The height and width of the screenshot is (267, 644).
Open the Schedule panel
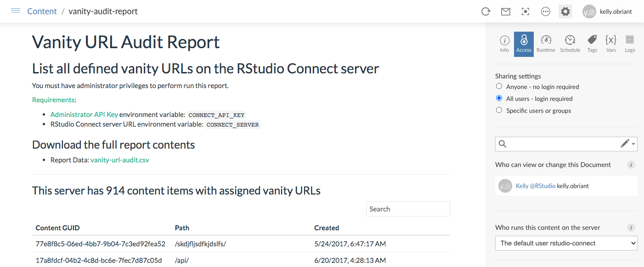click(x=570, y=44)
